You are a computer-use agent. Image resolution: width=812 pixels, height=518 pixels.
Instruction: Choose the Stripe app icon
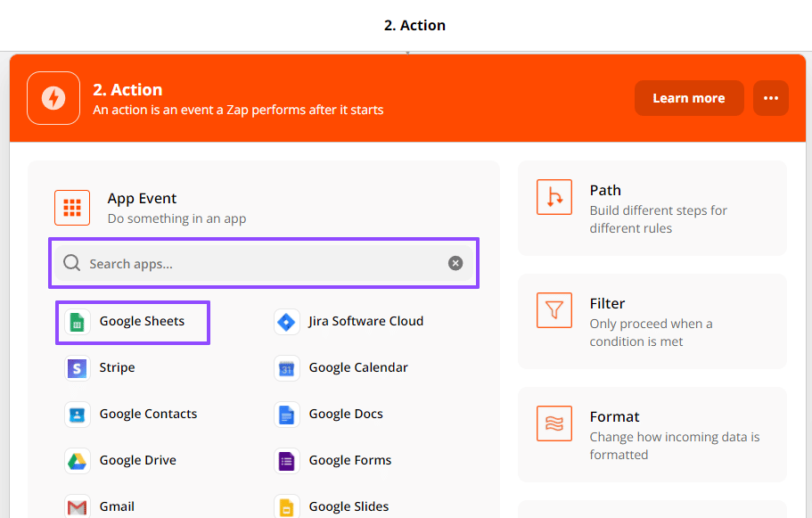coord(78,368)
